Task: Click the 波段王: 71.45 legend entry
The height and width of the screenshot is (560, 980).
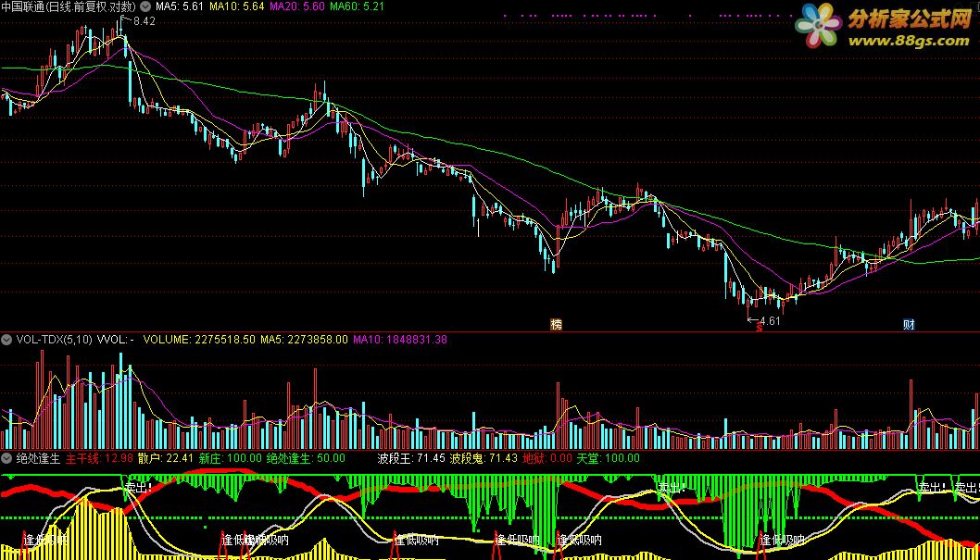Action: coord(411,458)
